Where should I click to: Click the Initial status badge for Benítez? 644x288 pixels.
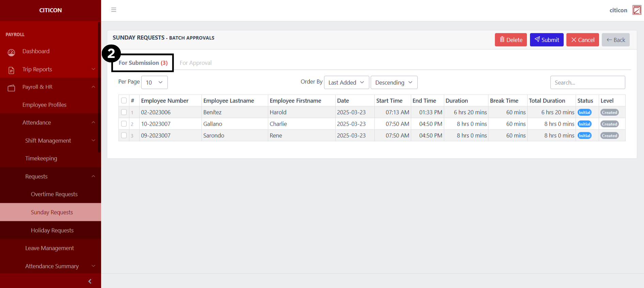click(x=584, y=112)
